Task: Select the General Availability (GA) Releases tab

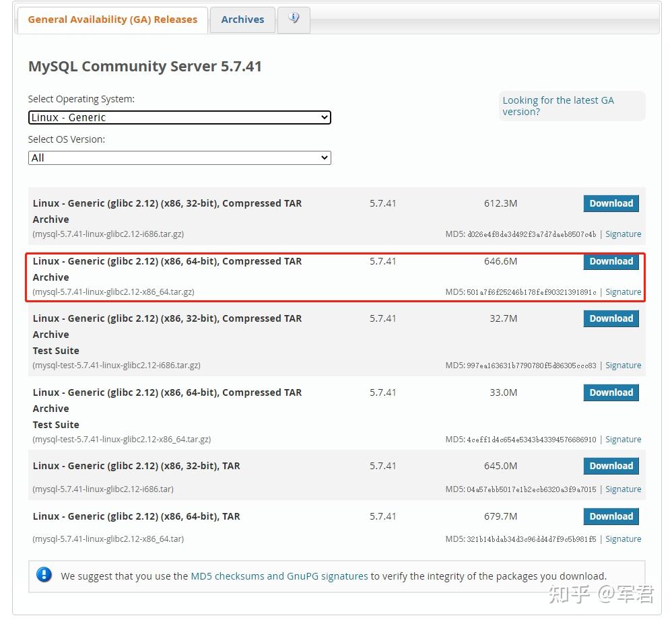Action: point(112,20)
